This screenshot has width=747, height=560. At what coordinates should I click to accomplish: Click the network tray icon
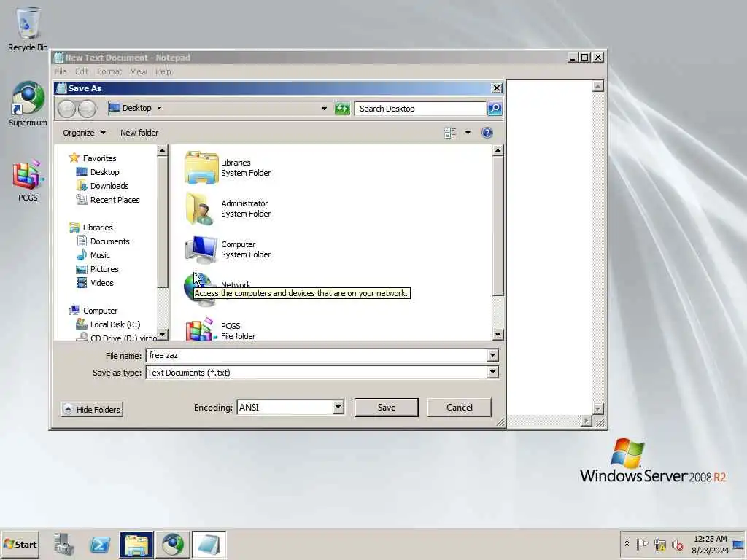(x=659, y=544)
